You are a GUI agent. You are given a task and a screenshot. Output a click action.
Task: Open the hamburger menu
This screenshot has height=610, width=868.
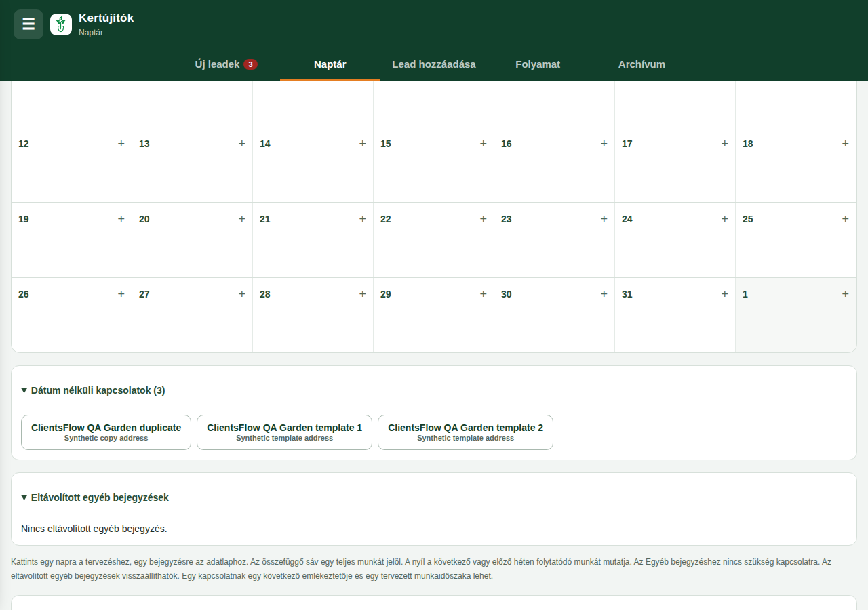click(28, 24)
